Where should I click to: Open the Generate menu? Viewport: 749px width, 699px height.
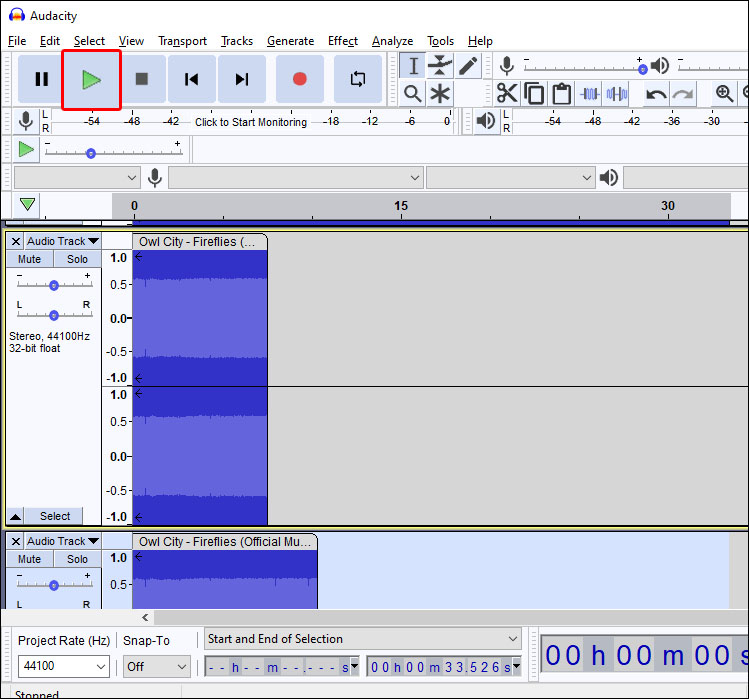tap(290, 41)
